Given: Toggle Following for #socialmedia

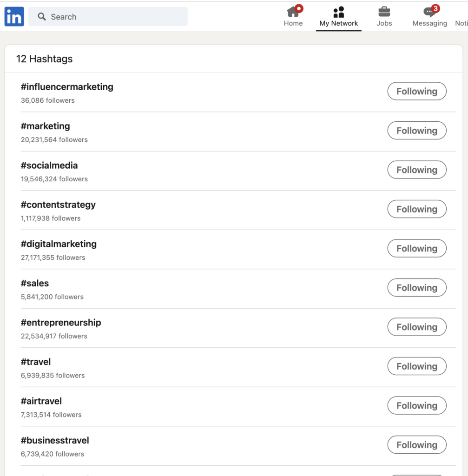Looking at the screenshot, I should (x=416, y=170).
